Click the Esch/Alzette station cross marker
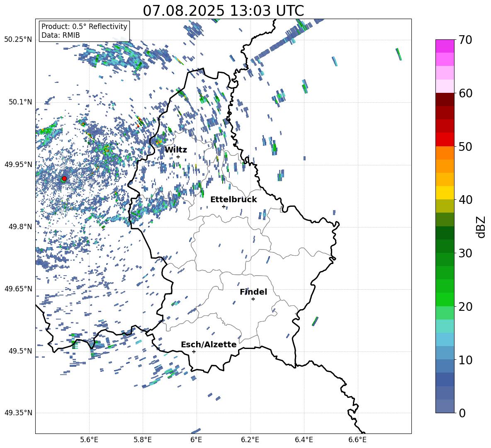Image resolution: width=491 pixels, height=448 pixels. tap(194, 351)
